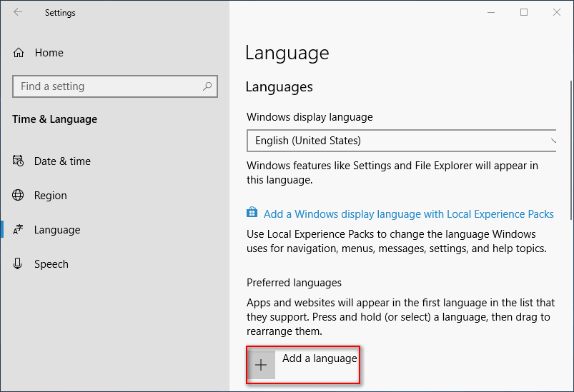574x392 pixels.
Task: Open Region settings
Action: click(x=51, y=196)
